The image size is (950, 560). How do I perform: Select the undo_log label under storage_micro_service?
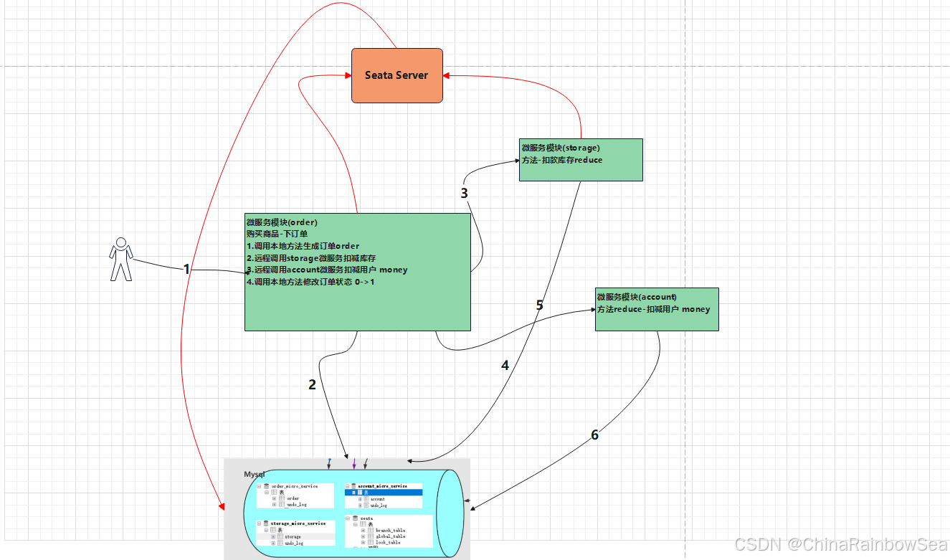294,544
